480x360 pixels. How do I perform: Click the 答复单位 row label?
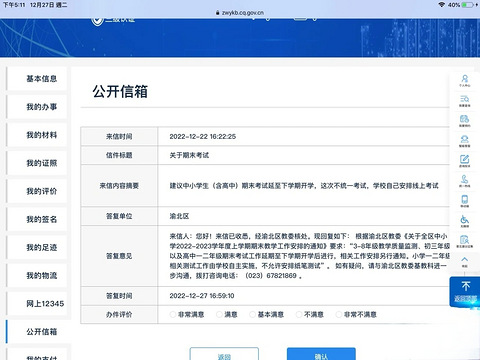[x=119, y=216]
